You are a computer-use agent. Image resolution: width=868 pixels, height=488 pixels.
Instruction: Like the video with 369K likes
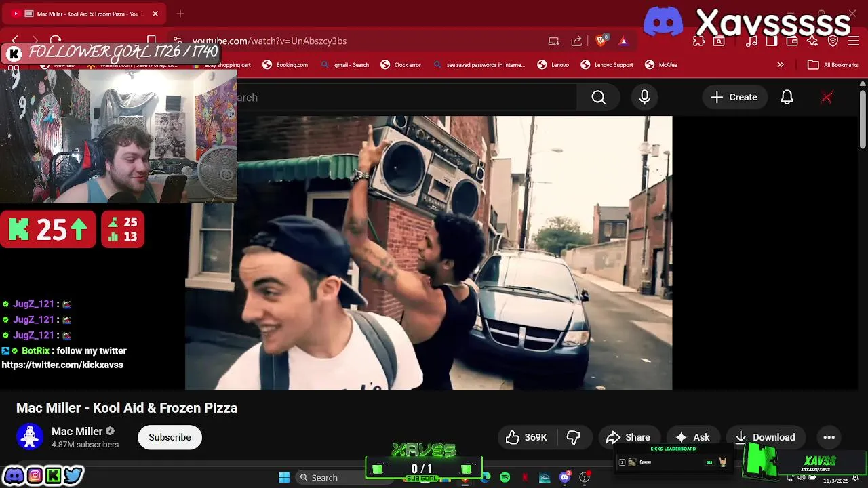pos(526,437)
